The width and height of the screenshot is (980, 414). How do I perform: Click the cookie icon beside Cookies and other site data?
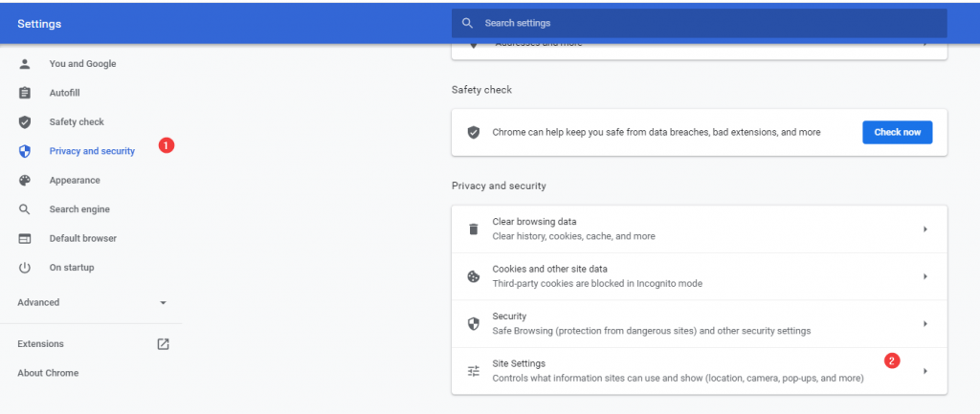tap(474, 276)
